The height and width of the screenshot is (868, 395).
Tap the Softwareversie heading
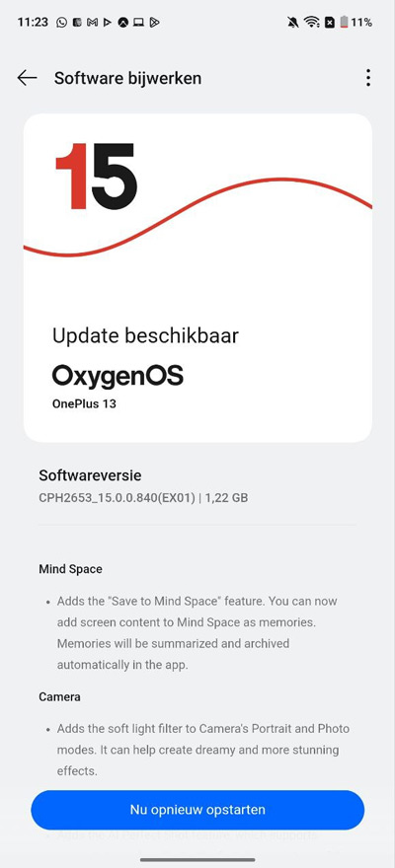point(90,475)
